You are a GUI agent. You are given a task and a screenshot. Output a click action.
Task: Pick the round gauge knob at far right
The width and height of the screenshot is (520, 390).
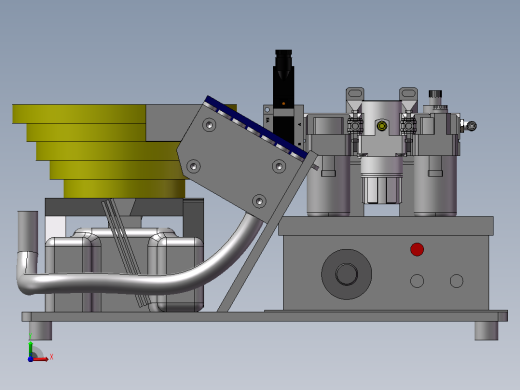tap(471, 126)
